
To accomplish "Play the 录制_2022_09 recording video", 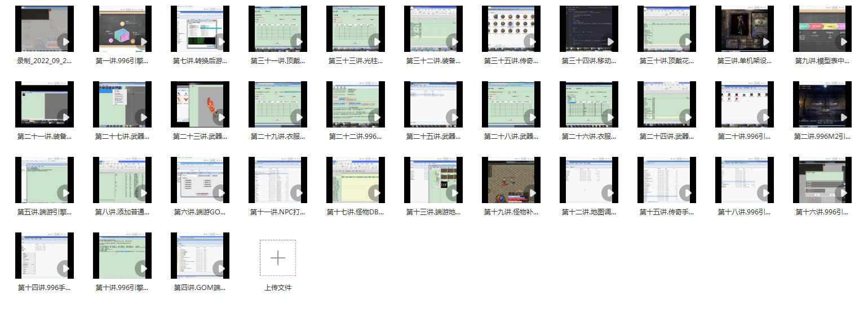I will [x=64, y=42].
